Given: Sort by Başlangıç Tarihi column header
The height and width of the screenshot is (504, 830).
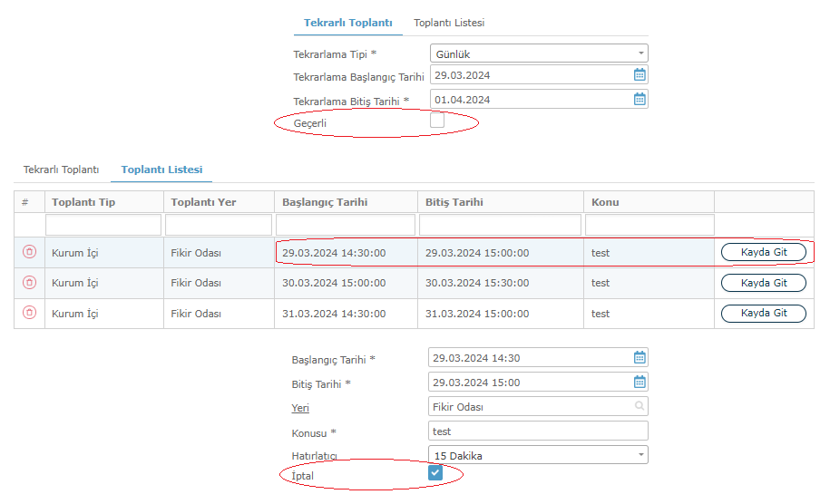Looking at the screenshot, I should pos(325,202).
